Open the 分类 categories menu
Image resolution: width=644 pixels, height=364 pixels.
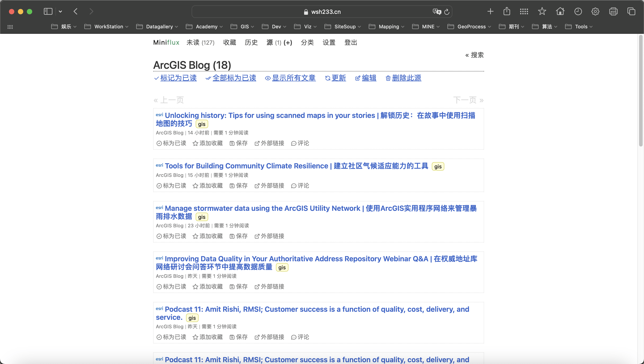(307, 42)
